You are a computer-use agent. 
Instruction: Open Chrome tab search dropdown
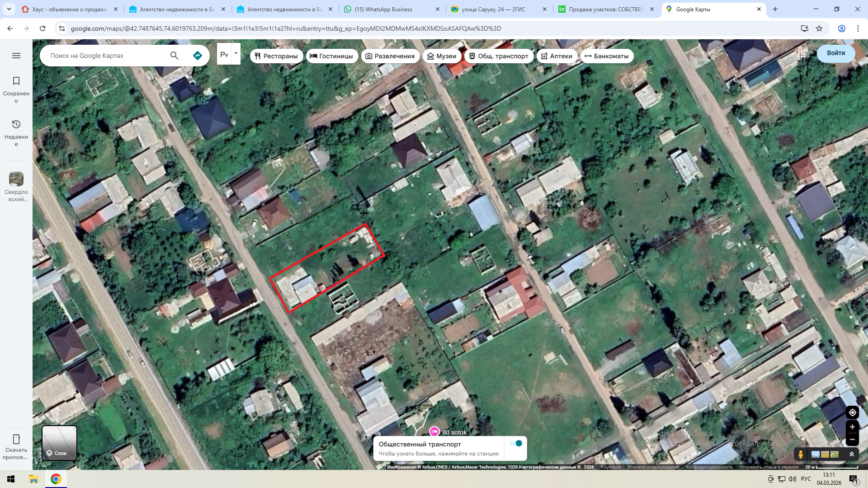click(x=9, y=9)
